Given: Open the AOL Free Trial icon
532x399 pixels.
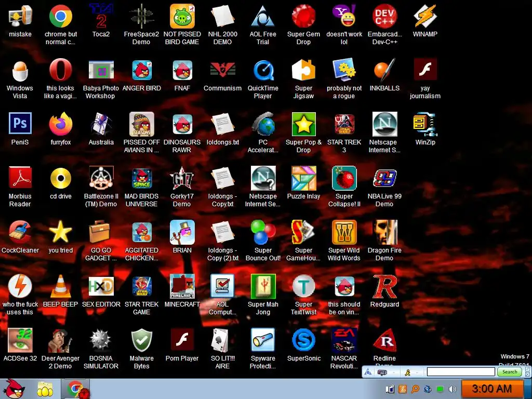Looking at the screenshot, I should [x=263, y=16].
